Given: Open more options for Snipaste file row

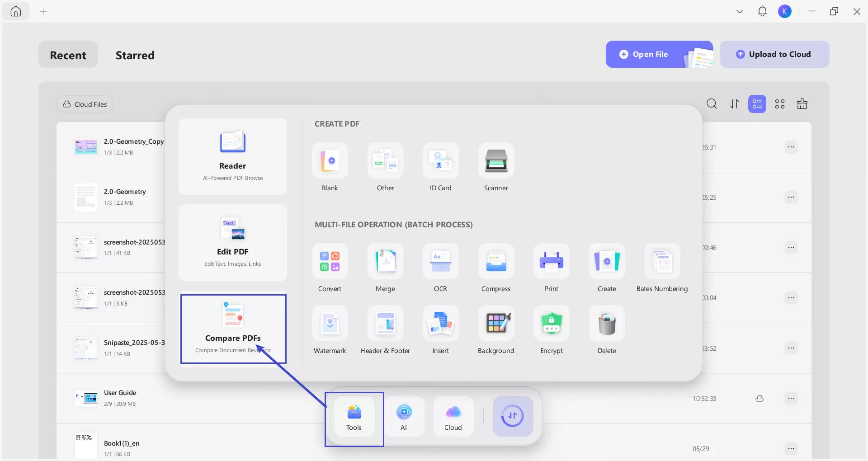Looking at the screenshot, I should (x=791, y=348).
